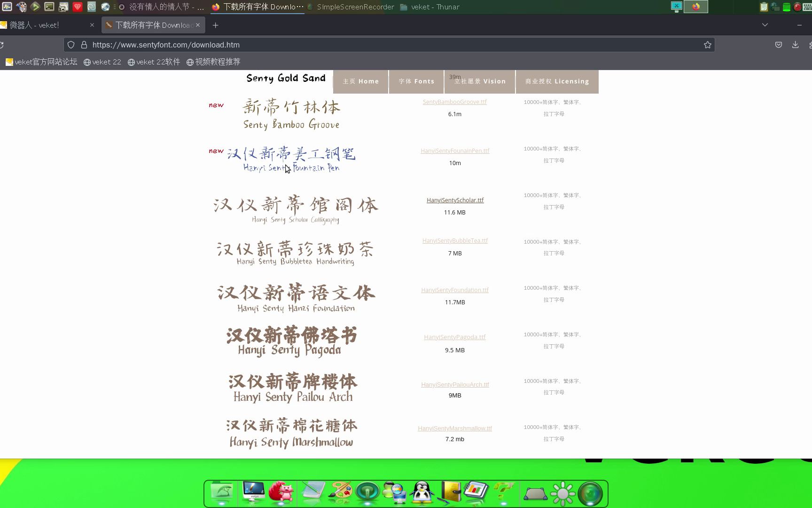Click inside the URL address bar
Viewport: 812px width, 508px height.
pos(329,45)
